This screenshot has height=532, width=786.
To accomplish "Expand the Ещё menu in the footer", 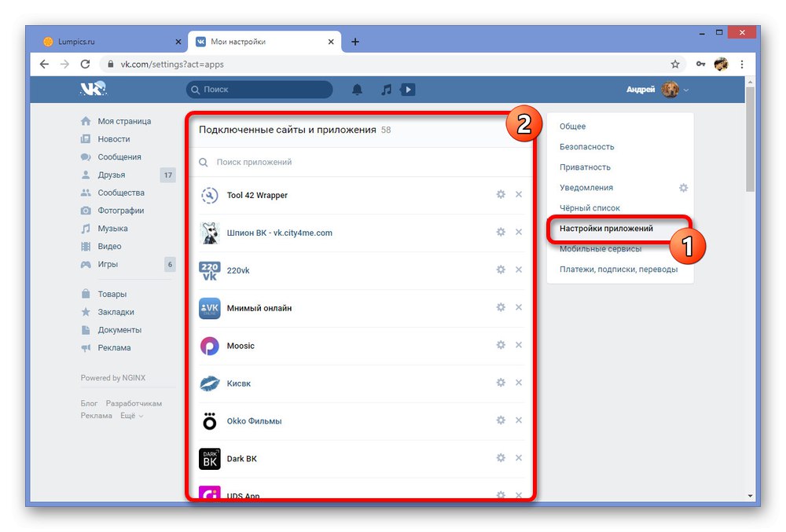I will pyautogui.click(x=128, y=416).
